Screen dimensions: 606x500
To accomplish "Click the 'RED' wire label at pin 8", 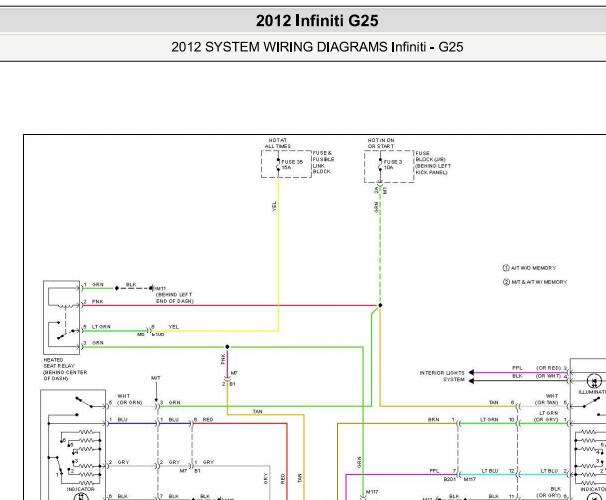I will point(208,420).
